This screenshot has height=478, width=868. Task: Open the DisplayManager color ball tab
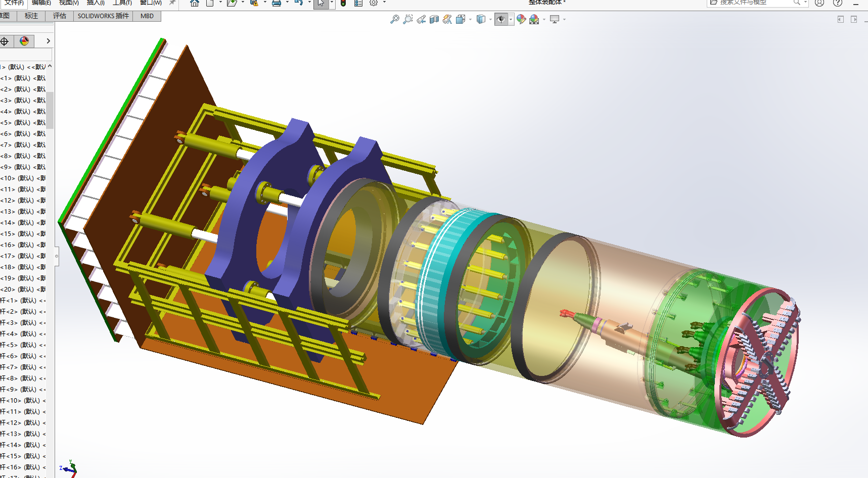tap(24, 41)
